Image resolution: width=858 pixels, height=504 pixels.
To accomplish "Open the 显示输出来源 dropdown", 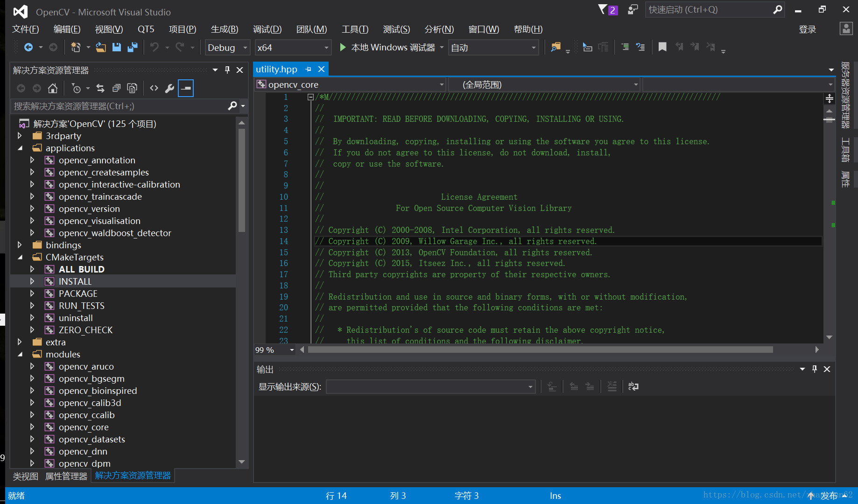I will click(430, 386).
